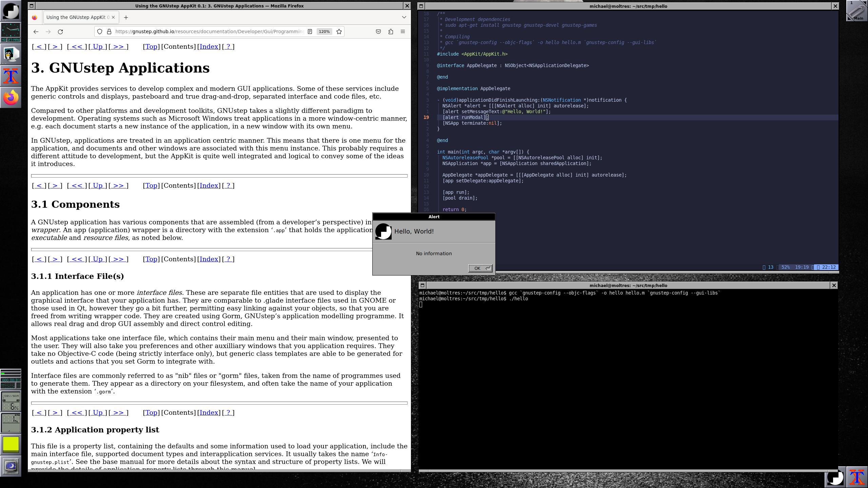Click the '>' link above '3.1.1 Interface File(s)'
The height and width of the screenshot is (488, 868).
click(55, 259)
